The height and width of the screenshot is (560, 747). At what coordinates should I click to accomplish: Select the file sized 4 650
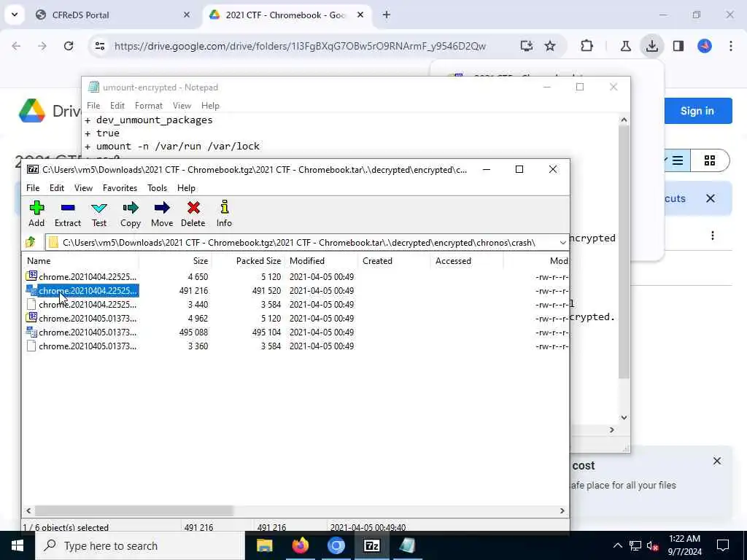click(88, 276)
